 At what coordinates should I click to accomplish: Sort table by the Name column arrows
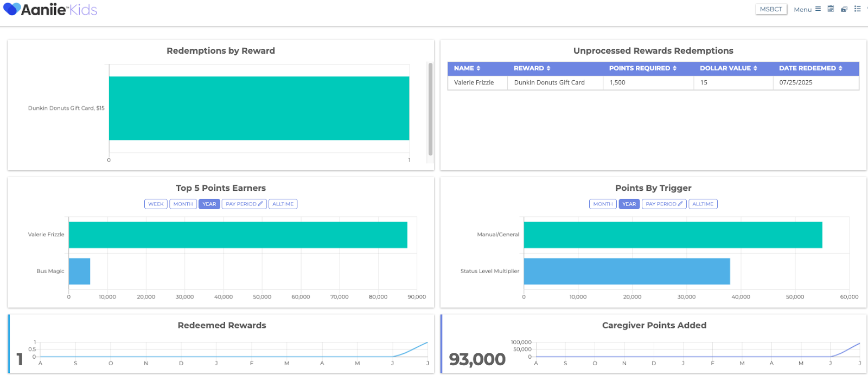pos(478,68)
